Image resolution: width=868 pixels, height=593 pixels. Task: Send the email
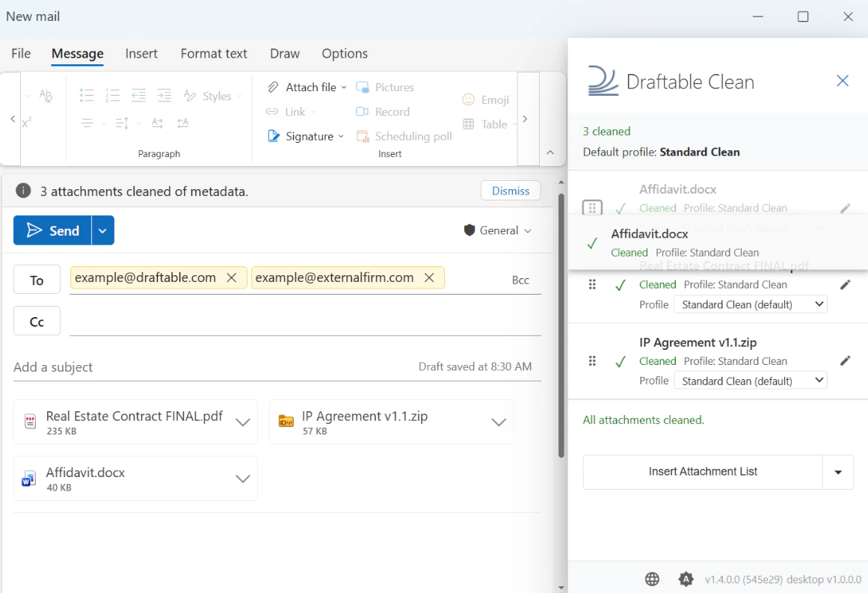click(x=52, y=230)
